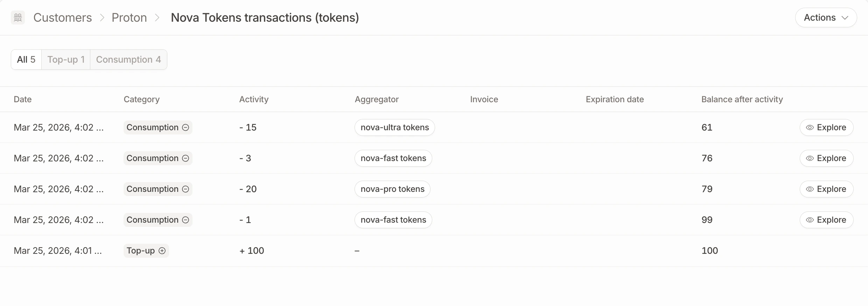Navigate to Proton in the breadcrumb
The width and height of the screenshot is (868, 306).
(x=129, y=18)
